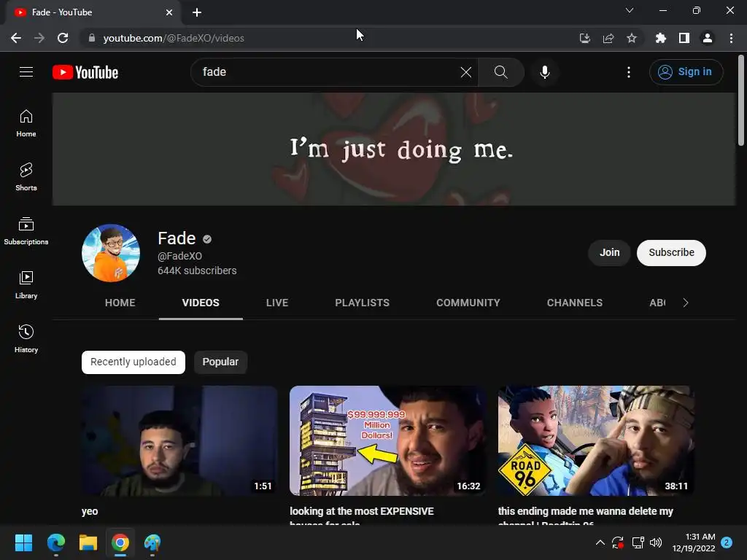The width and height of the screenshot is (747, 560).
Task: Open YouTube settings three-dot menu
Action: [x=629, y=72]
